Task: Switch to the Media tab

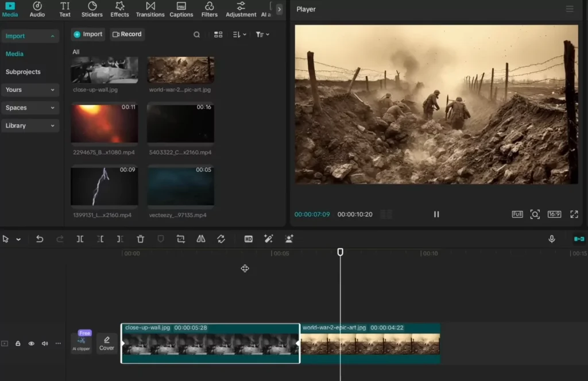Action: (x=10, y=9)
